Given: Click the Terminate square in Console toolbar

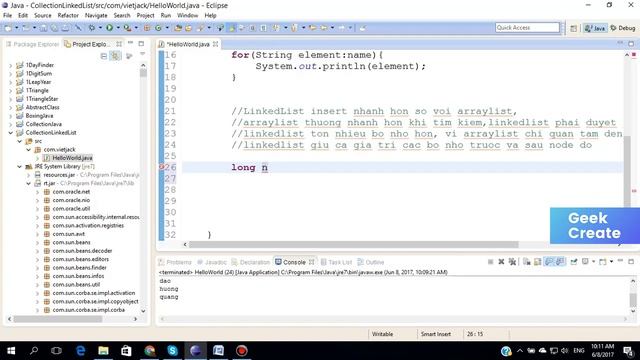Looking at the screenshot, I should 490,262.
